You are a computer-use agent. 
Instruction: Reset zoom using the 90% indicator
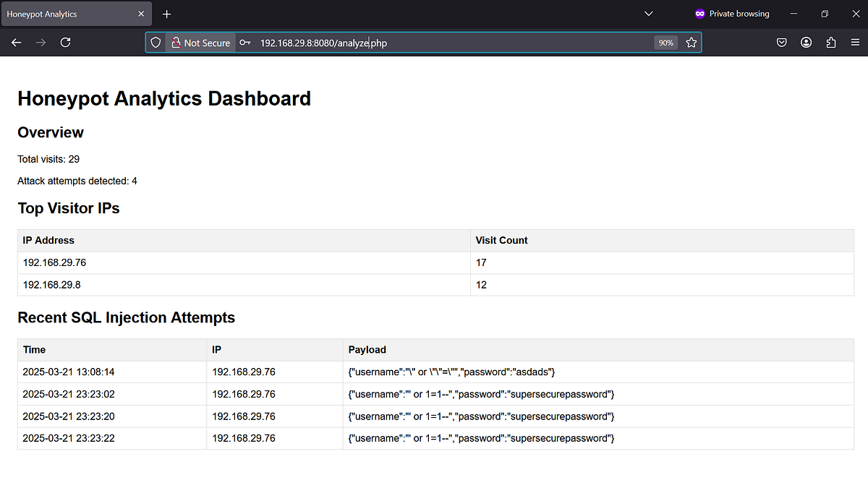pyautogui.click(x=665, y=43)
